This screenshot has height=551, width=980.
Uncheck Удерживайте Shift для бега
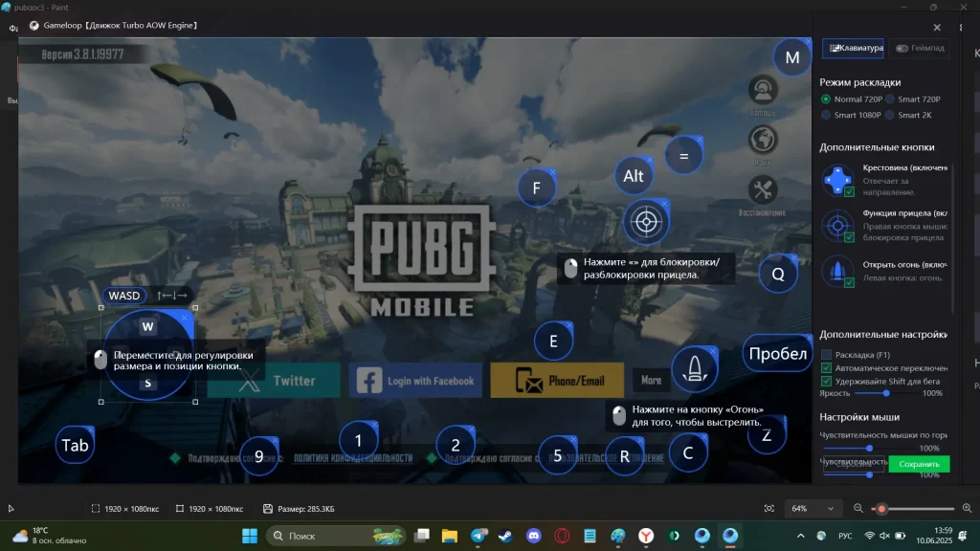826,381
